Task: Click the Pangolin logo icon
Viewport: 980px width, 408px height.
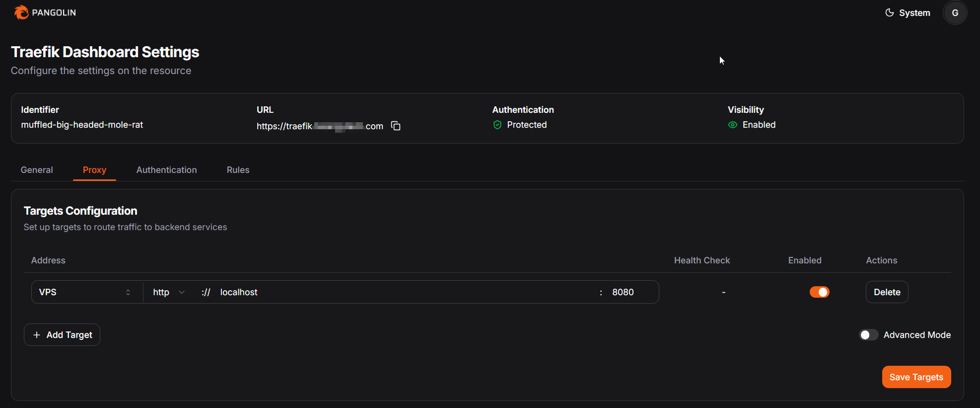Action: click(21, 12)
